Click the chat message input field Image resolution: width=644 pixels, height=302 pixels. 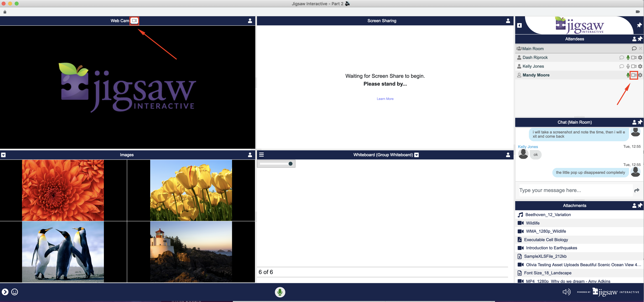point(575,190)
